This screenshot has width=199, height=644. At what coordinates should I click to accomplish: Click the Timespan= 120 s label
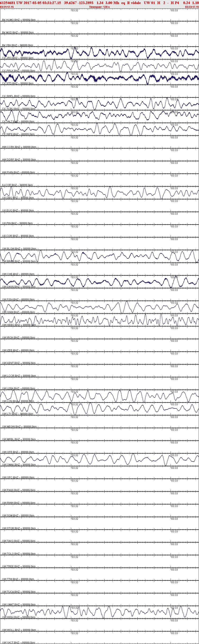pos(99,7)
